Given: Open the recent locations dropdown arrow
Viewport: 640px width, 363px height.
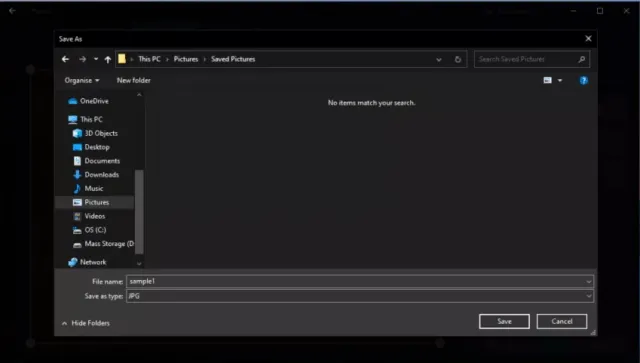Looking at the screenshot, I should click(96, 59).
